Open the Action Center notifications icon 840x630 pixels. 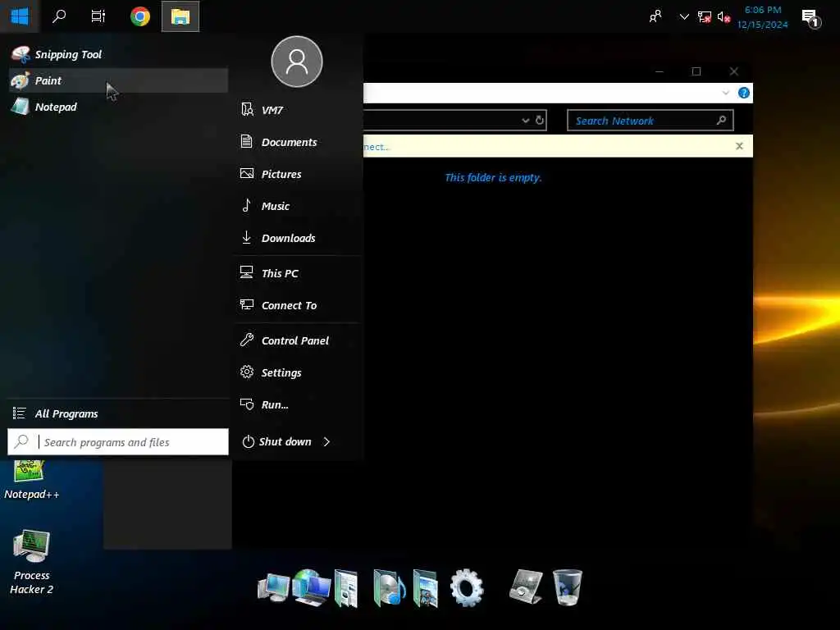pyautogui.click(x=811, y=18)
